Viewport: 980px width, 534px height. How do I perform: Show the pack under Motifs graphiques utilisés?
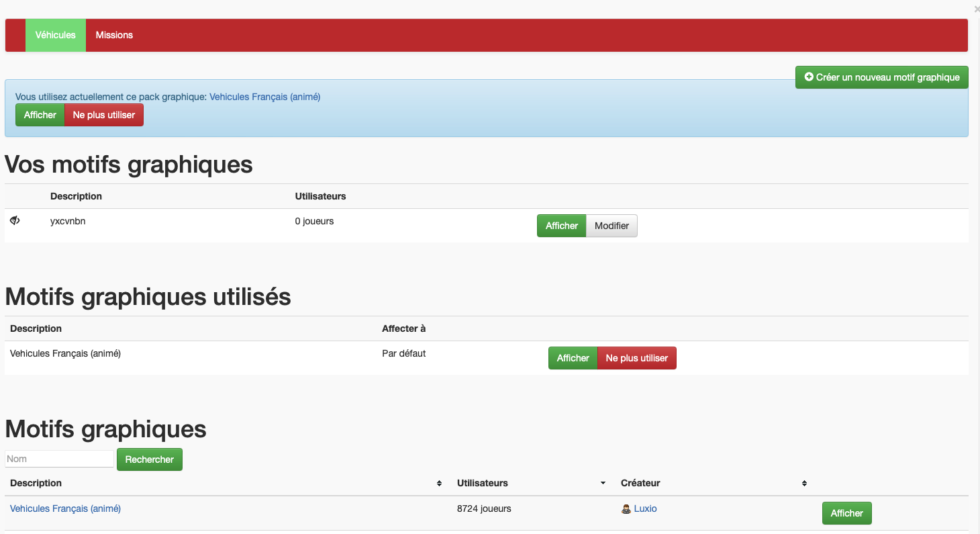coord(573,358)
